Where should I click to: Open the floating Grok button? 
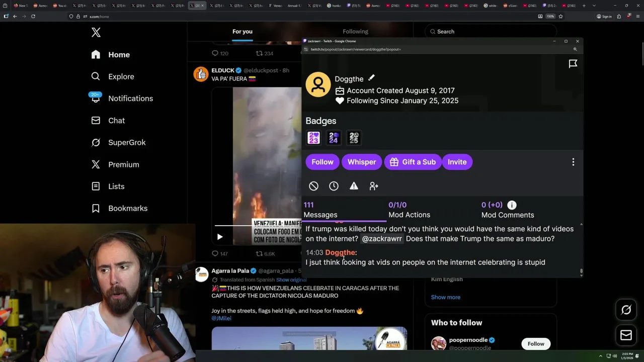pyautogui.click(x=626, y=310)
